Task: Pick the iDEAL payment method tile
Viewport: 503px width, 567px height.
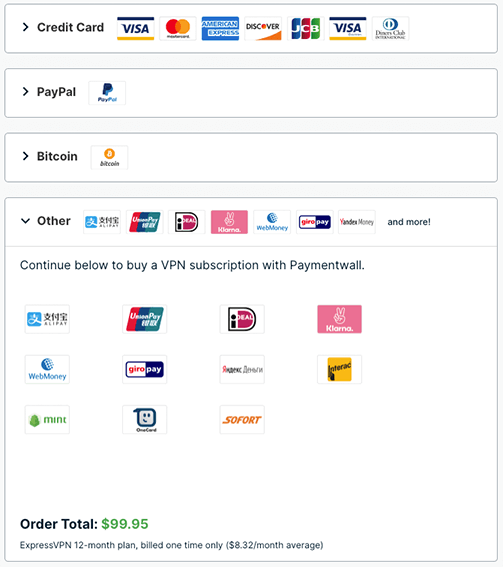Action: (242, 319)
